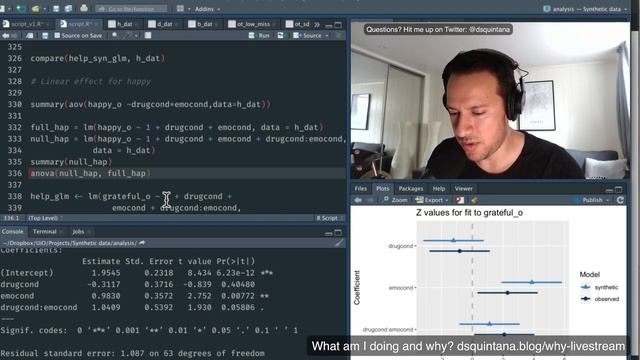Click the synthetic legend entry in the plot
This screenshot has height=360, width=640.
pos(599,287)
